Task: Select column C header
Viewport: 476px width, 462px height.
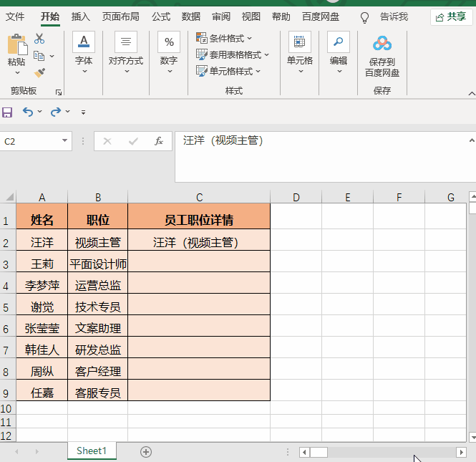Action: [199, 197]
